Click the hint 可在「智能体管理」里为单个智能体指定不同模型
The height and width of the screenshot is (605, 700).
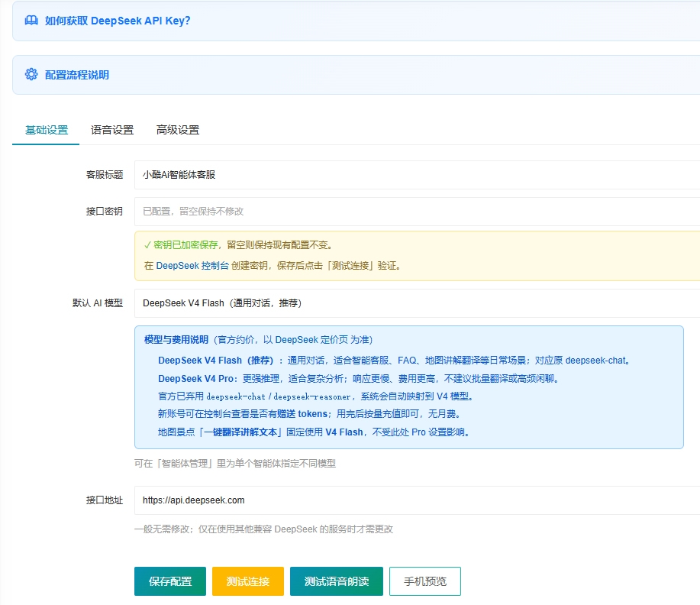click(235, 464)
